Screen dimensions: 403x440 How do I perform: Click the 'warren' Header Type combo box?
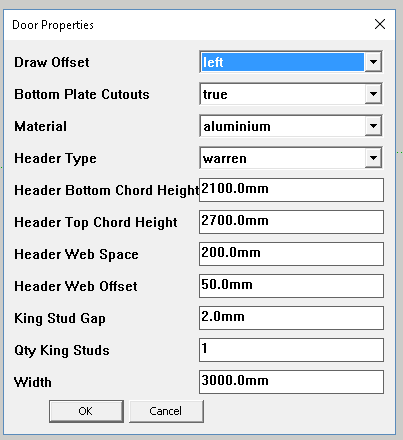point(291,158)
